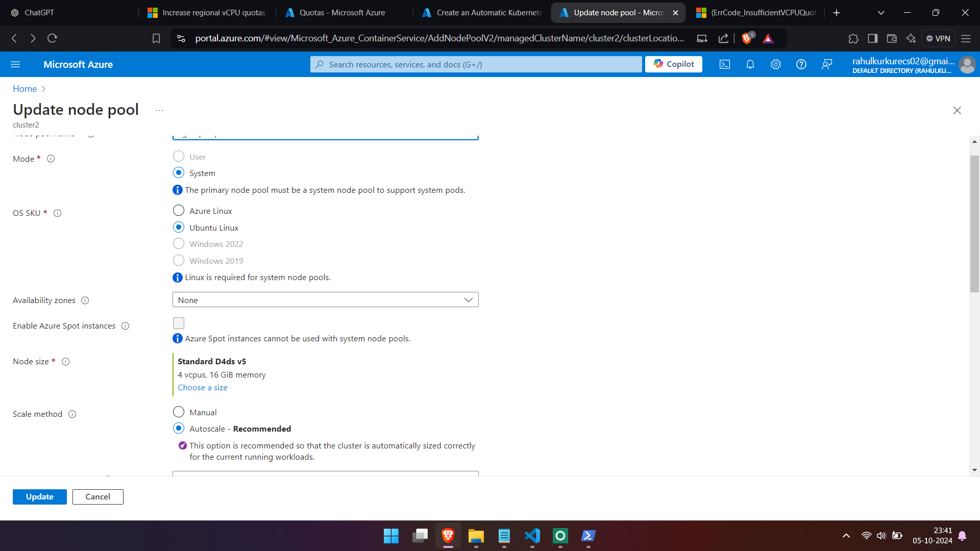Click the scroll-down arrow of the form
Viewport: 980px width, 551px height.
point(974,470)
